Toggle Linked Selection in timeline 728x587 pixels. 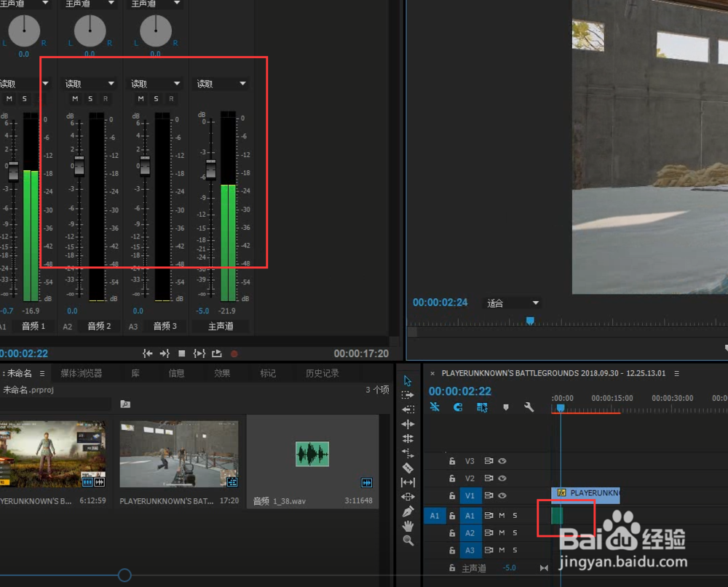(x=482, y=407)
